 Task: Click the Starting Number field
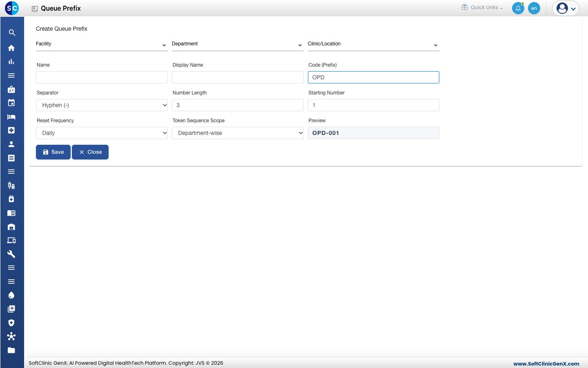374,105
